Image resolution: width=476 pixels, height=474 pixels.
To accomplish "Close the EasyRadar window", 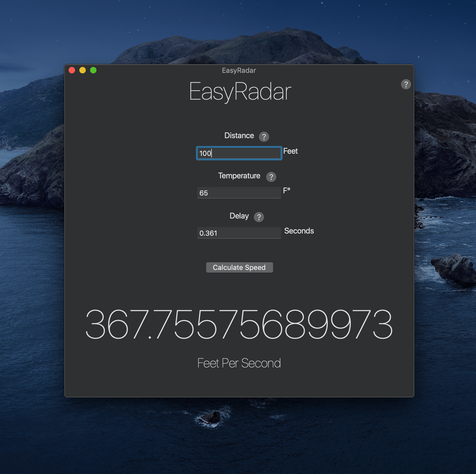I will point(72,70).
